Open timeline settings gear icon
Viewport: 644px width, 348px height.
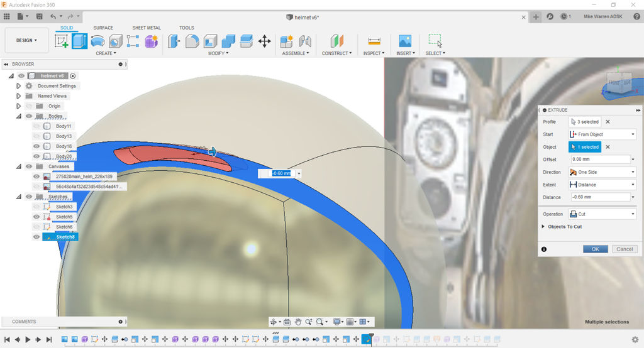tap(635, 339)
